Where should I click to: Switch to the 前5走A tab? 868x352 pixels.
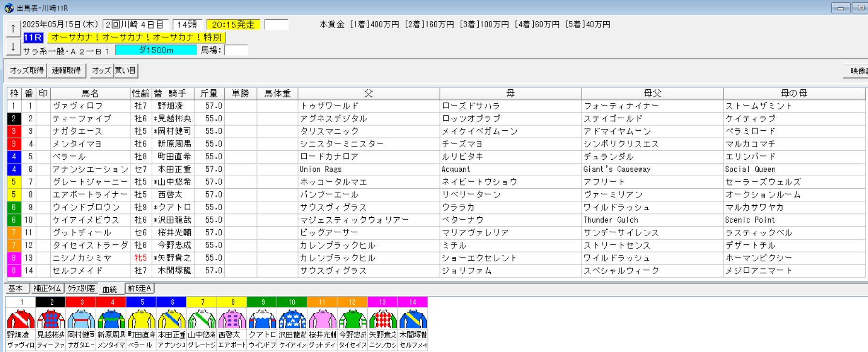click(140, 288)
